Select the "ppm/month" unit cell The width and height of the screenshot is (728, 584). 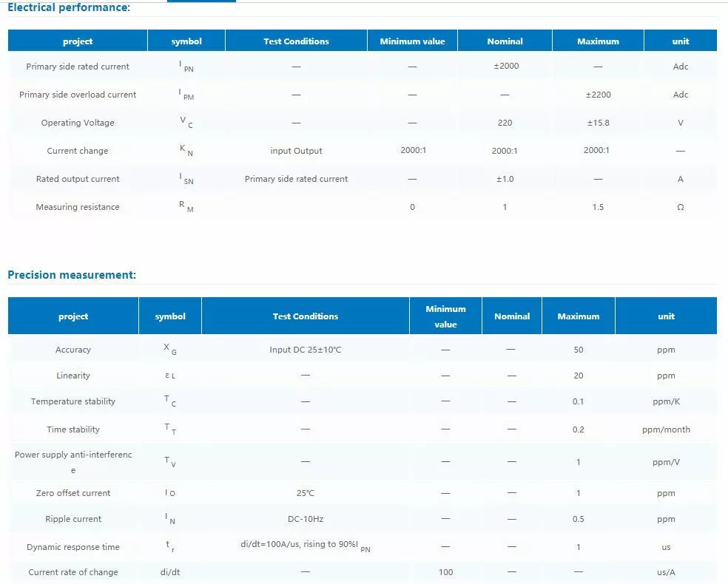[666, 429]
